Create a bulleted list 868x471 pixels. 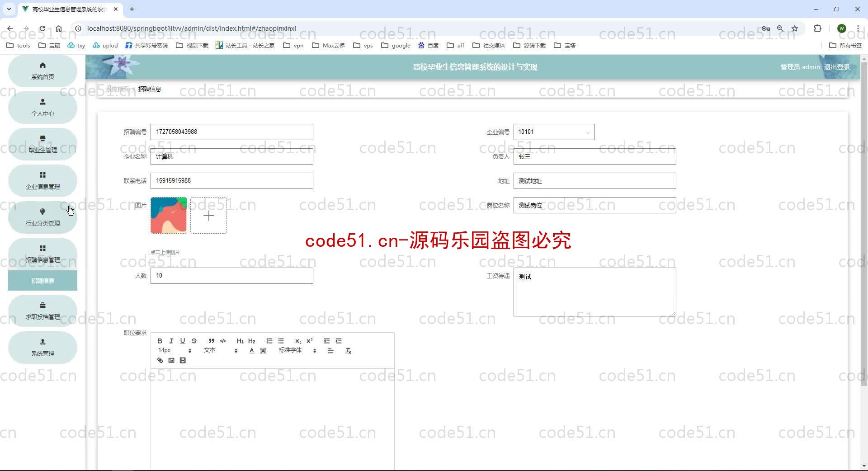(x=281, y=341)
